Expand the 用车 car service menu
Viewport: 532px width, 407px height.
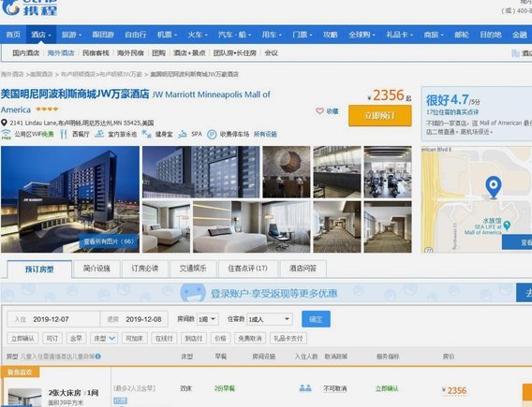click(x=272, y=35)
